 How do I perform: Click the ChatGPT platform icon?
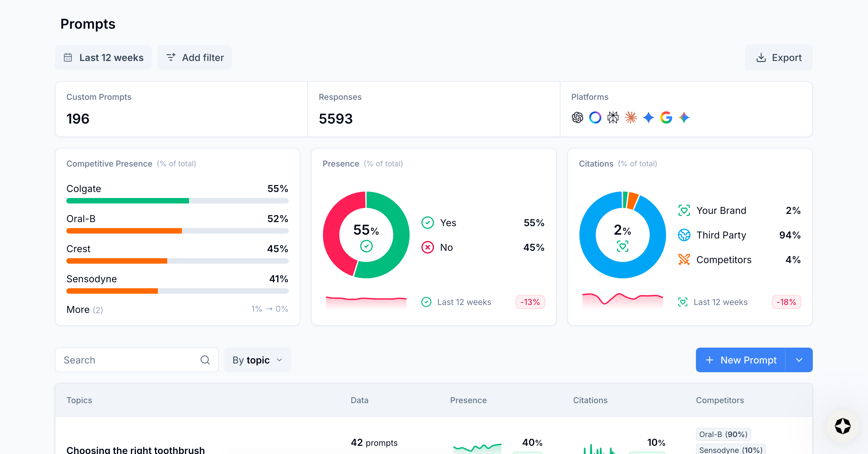coord(577,118)
